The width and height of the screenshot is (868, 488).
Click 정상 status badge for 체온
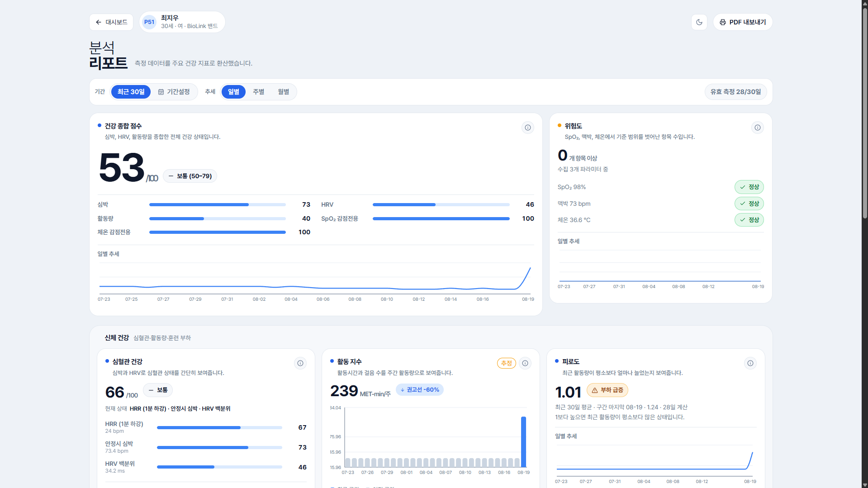(x=749, y=220)
